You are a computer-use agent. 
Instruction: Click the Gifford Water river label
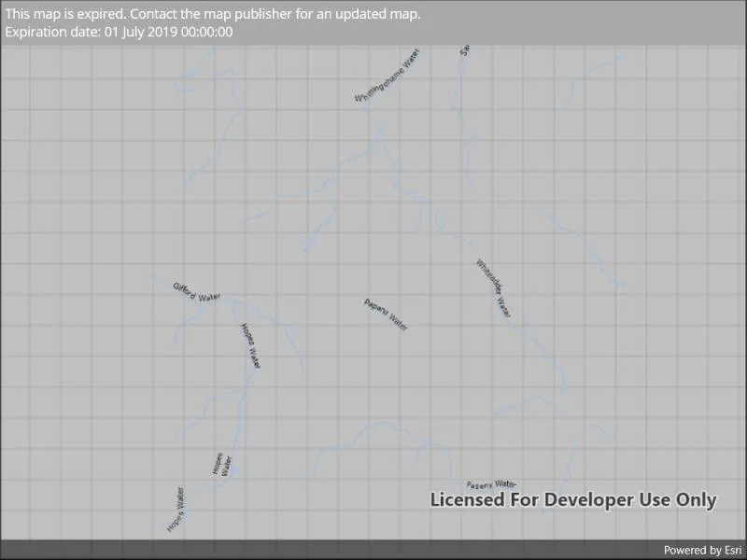click(x=196, y=292)
